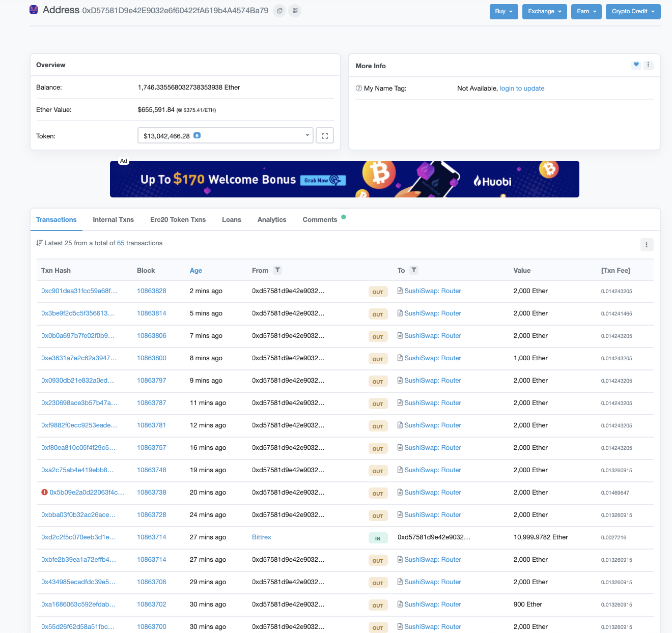Open SushiSwap: Router in 1,000 Ether row
The width and height of the screenshot is (672, 633).
point(433,358)
